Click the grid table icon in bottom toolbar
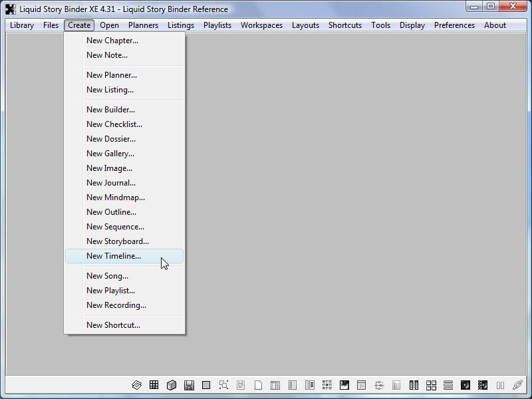This screenshot has width=532, height=399. coord(154,385)
